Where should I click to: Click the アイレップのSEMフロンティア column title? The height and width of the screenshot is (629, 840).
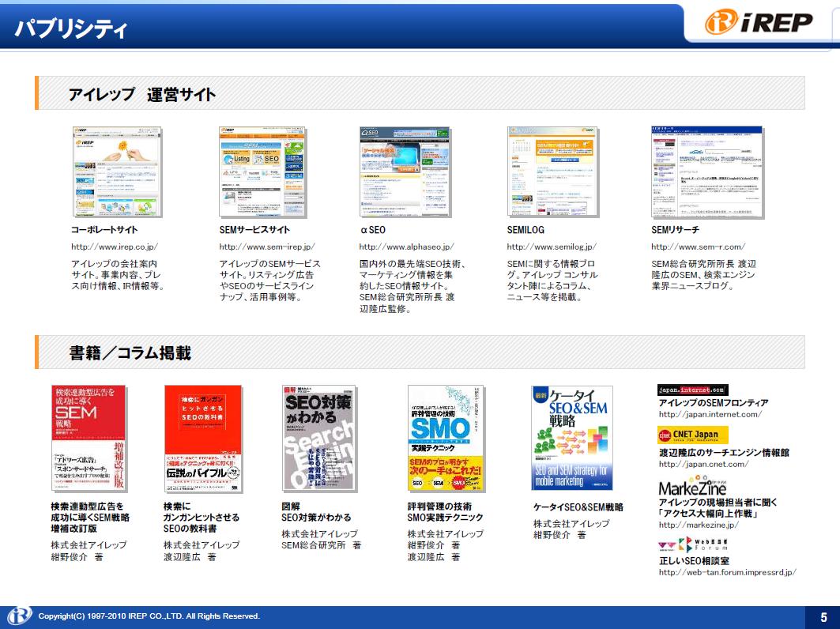pos(714,403)
